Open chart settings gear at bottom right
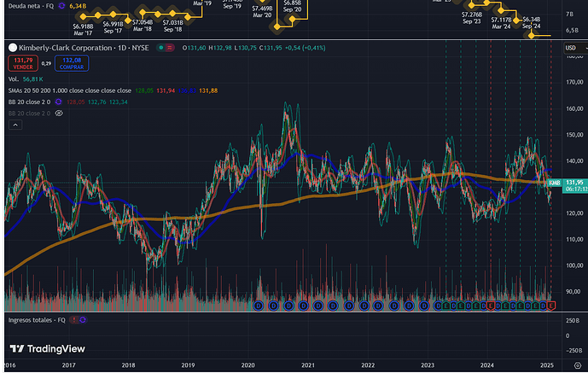Viewport: 588px width, 373px height. pyautogui.click(x=578, y=365)
